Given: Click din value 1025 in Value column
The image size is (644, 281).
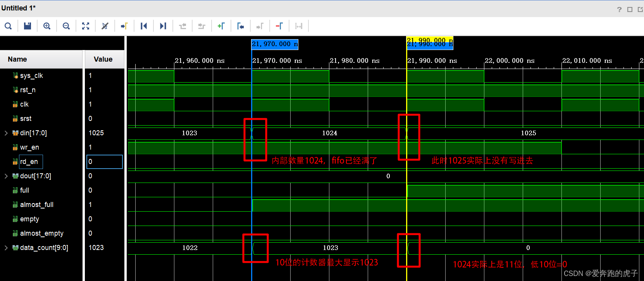Looking at the screenshot, I should (96, 133).
